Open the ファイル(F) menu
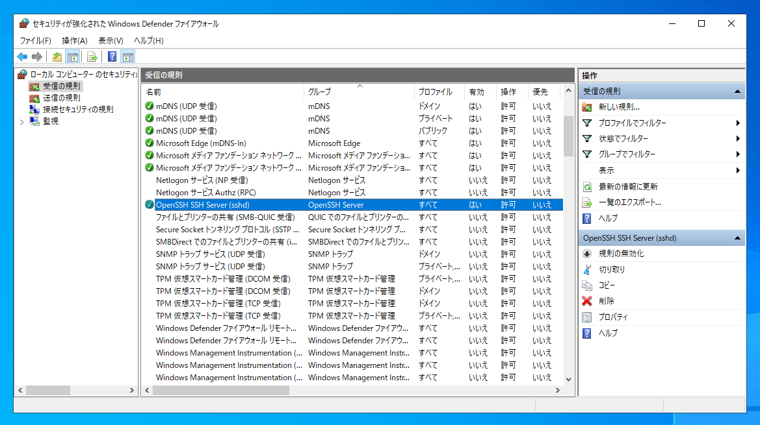Screen dimensions: 760x425 coord(35,41)
